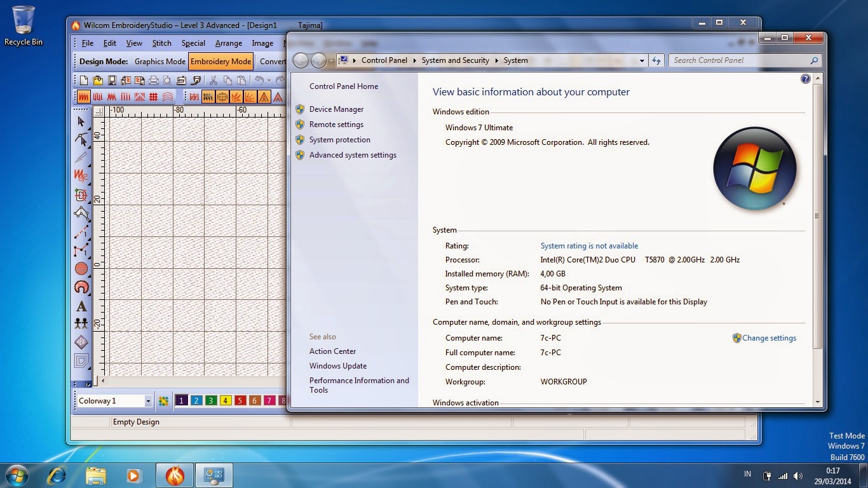Choose the Monogram diamond ABC tool
Screen dimensions: 868x488
click(x=81, y=342)
